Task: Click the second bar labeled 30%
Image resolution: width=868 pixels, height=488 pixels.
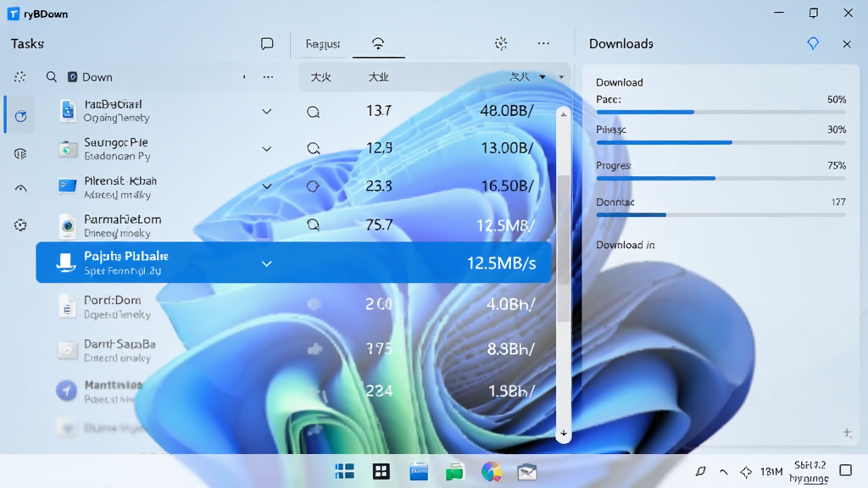Action: point(721,142)
